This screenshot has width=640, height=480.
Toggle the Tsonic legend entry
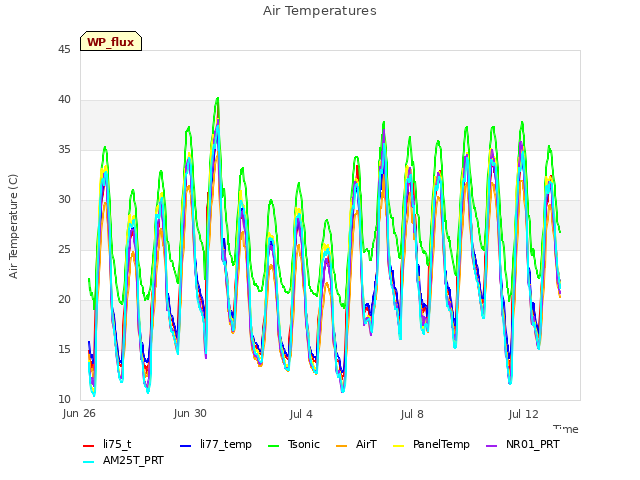[294, 444]
